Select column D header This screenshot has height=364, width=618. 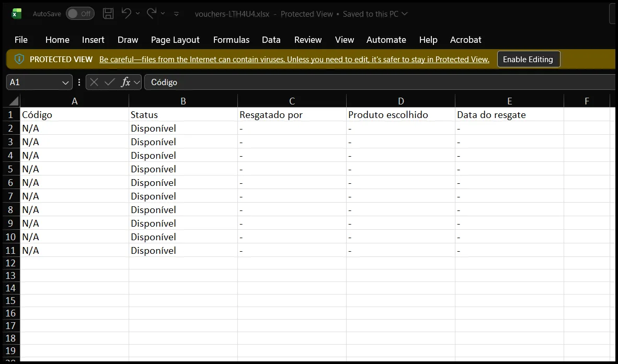tap(401, 101)
